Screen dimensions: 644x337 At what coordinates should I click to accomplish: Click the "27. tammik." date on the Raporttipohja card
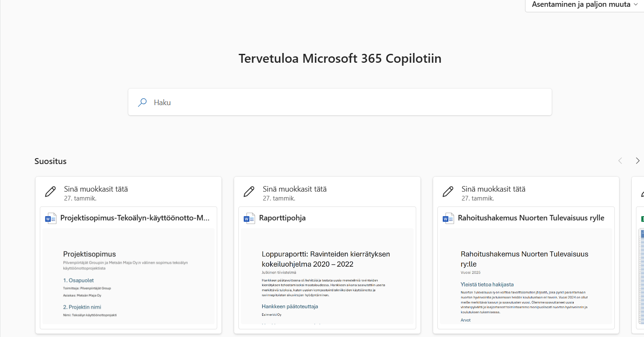(x=279, y=198)
